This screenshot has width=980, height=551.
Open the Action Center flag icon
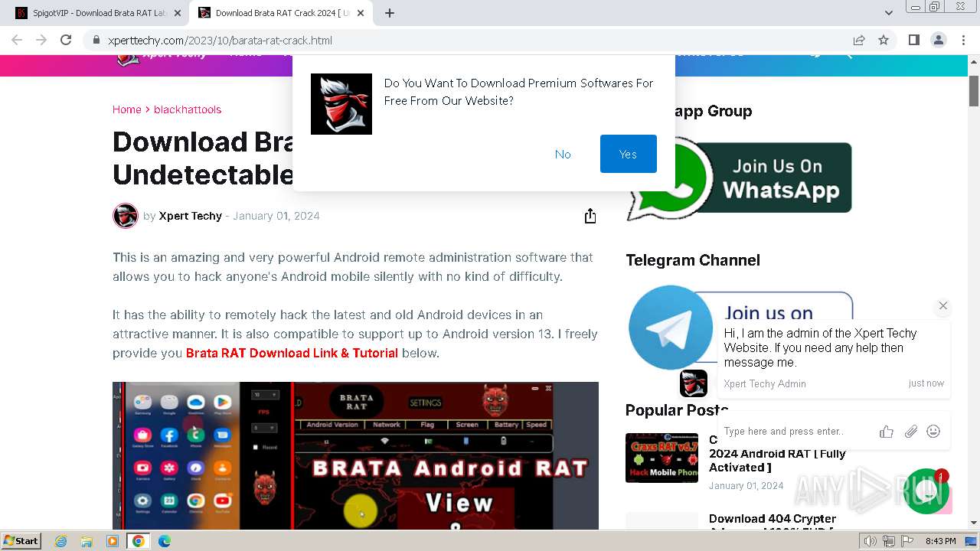coord(906,541)
